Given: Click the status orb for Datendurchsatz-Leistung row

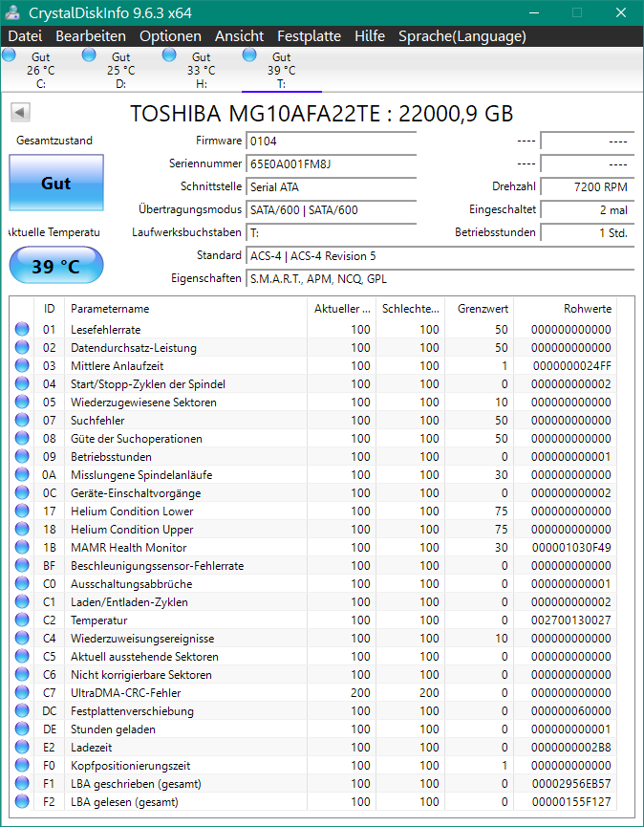Looking at the screenshot, I should pos(22,348).
